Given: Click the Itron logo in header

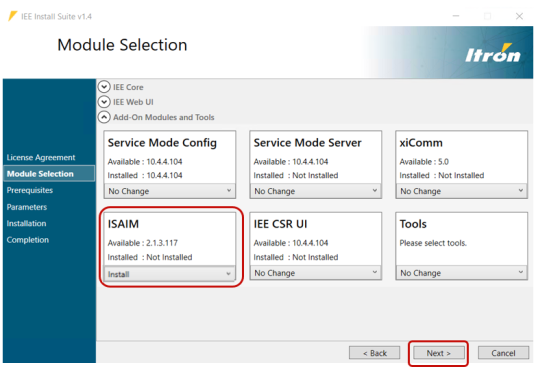Looking at the screenshot, I should (492, 53).
